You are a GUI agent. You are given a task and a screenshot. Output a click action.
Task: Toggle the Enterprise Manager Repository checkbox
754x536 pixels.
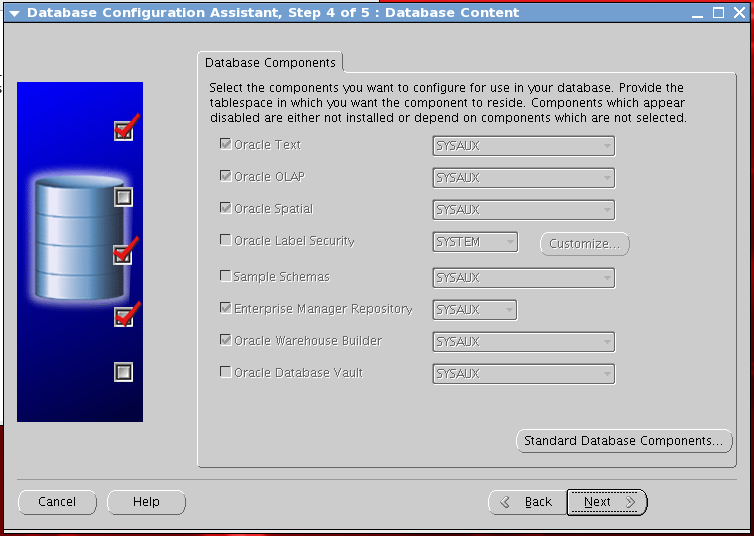(x=226, y=308)
